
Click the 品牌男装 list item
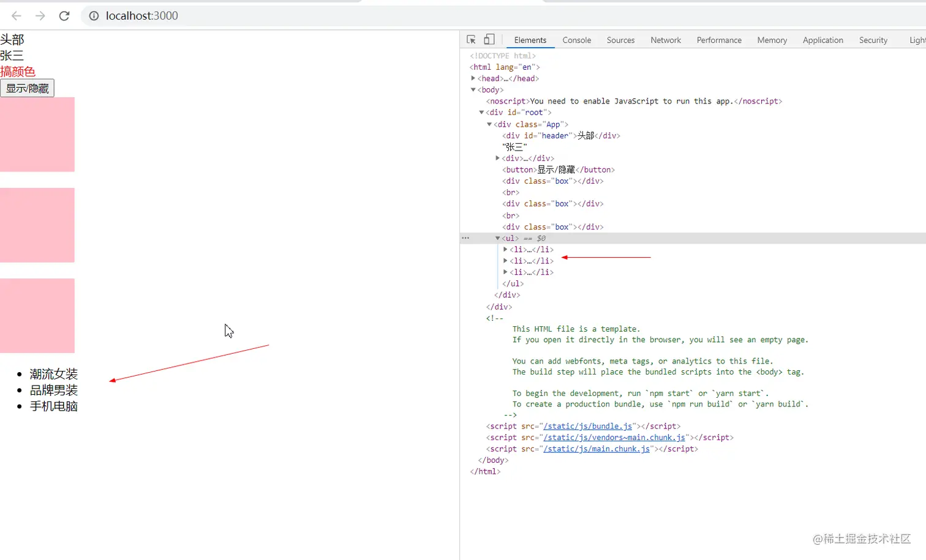[54, 390]
